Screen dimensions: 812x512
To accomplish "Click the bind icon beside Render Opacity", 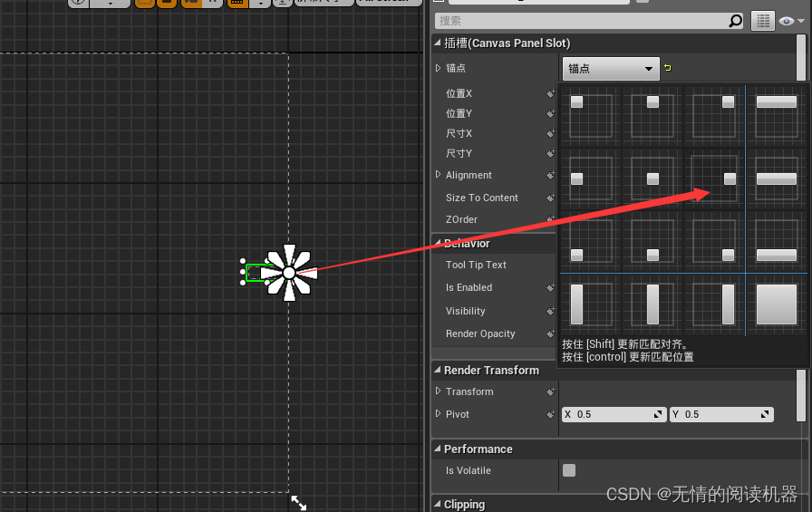I will [550, 333].
